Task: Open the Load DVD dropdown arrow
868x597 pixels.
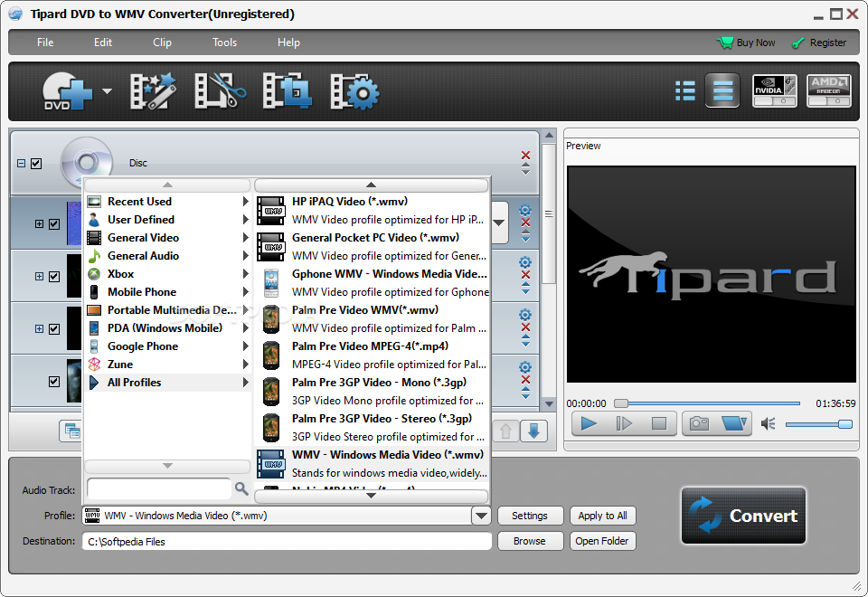Action: (x=107, y=90)
